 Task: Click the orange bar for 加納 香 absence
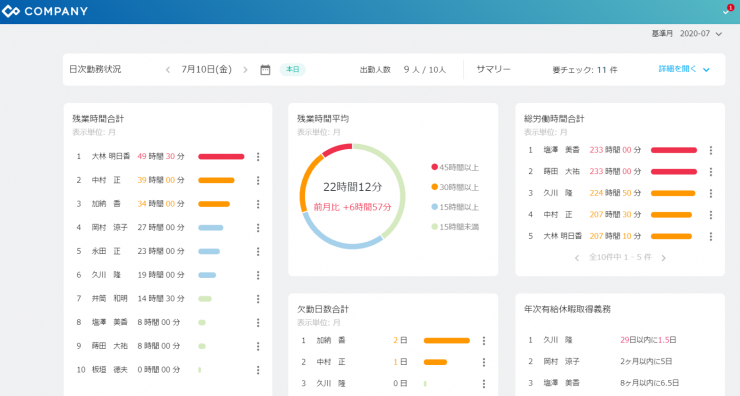[446, 340]
